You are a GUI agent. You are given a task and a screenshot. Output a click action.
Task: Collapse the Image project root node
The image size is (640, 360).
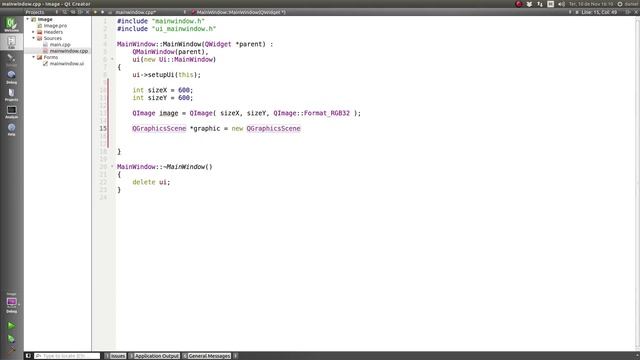click(x=28, y=19)
